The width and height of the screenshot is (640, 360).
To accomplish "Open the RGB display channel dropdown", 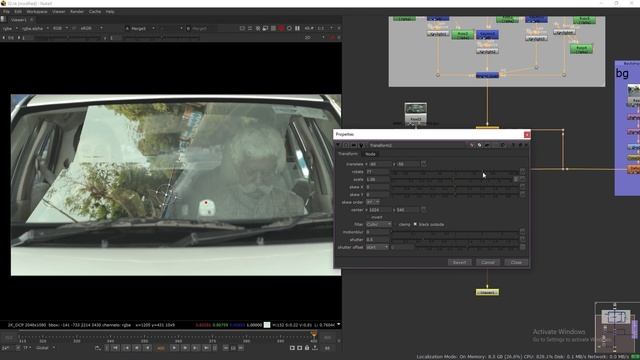I will point(60,29).
